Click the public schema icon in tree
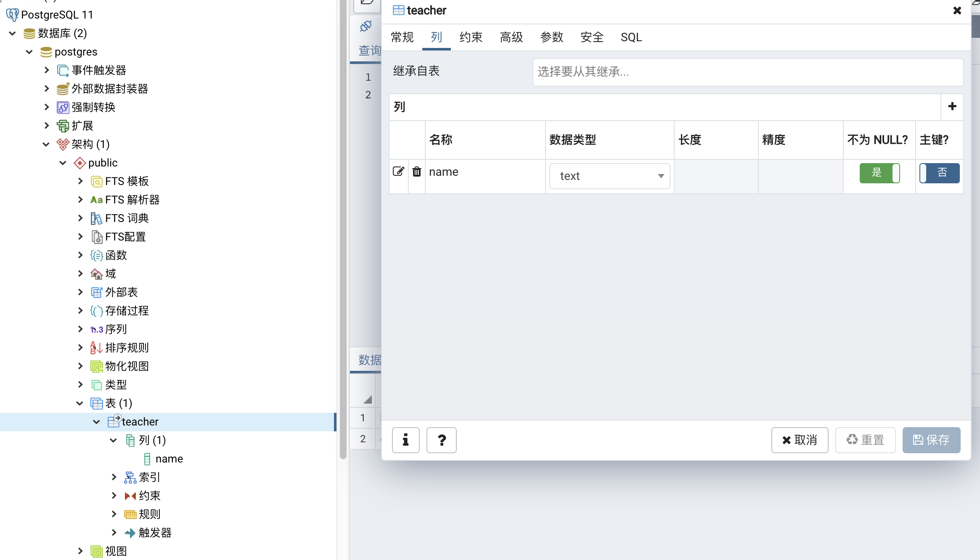This screenshot has width=980, height=560. pyautogui.click(x=79, y=163)
